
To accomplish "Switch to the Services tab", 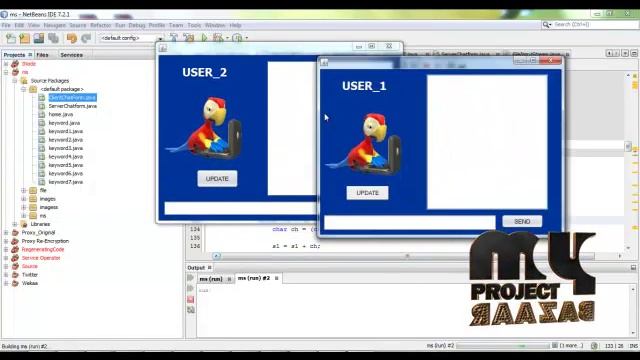I will point(71,55).
